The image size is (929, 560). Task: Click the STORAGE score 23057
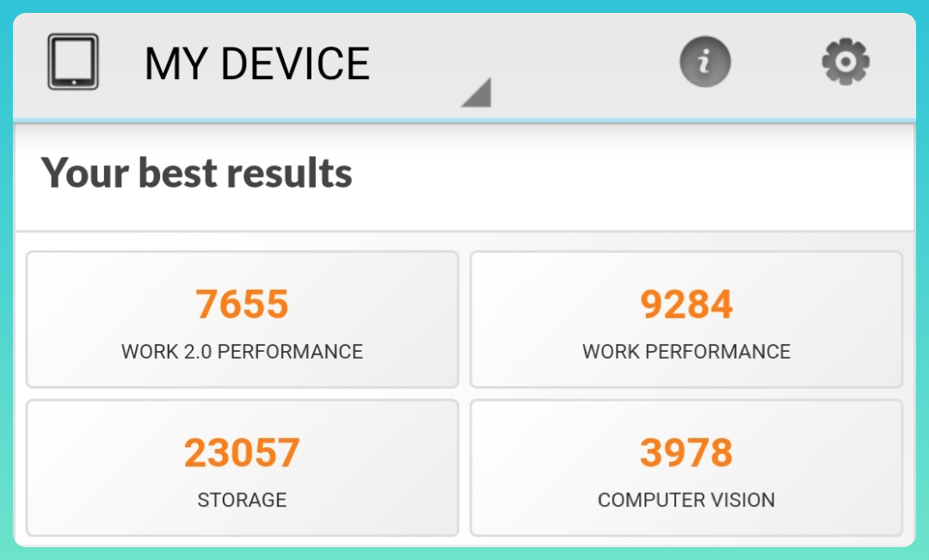click(242, 452)
